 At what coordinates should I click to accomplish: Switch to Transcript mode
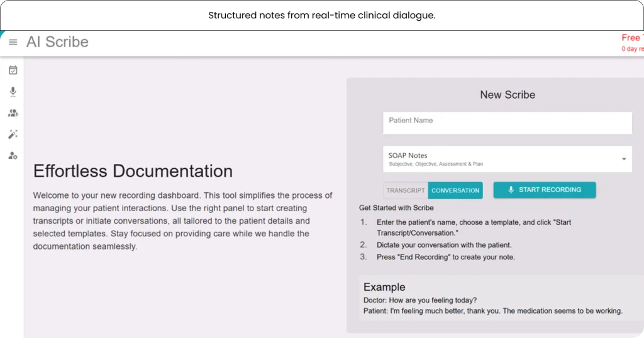click(406, 190)
